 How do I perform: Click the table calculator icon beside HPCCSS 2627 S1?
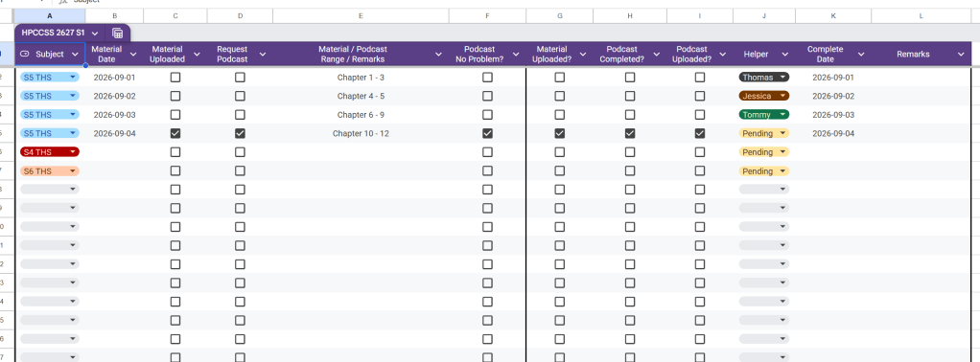coord(118,34)
